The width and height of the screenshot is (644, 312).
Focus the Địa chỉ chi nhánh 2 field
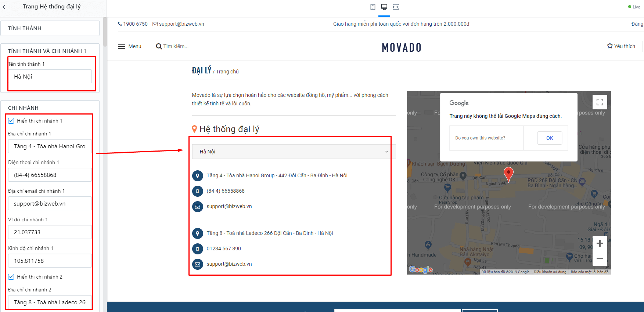(50, 302)
